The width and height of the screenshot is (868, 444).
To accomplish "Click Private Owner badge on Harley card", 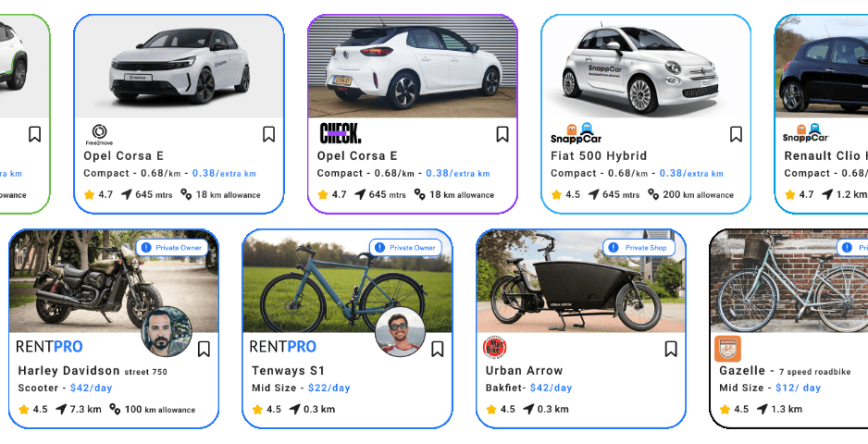I will 173,248.
